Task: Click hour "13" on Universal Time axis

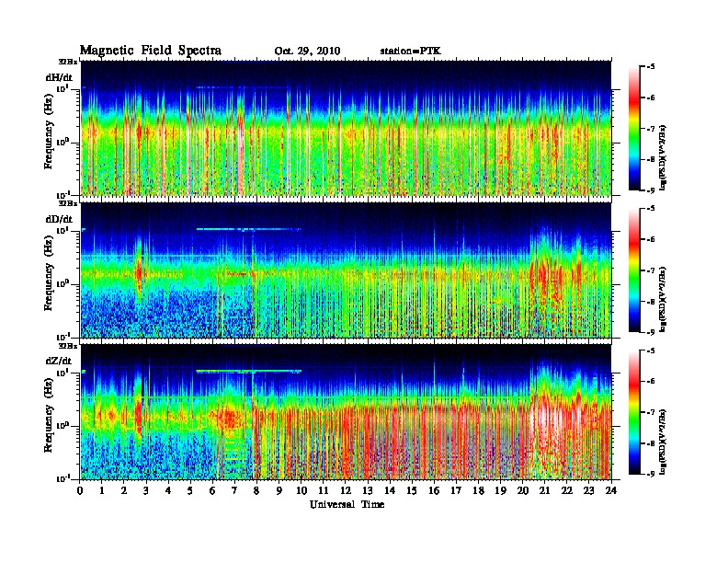Action: click(x=368, y=490)
